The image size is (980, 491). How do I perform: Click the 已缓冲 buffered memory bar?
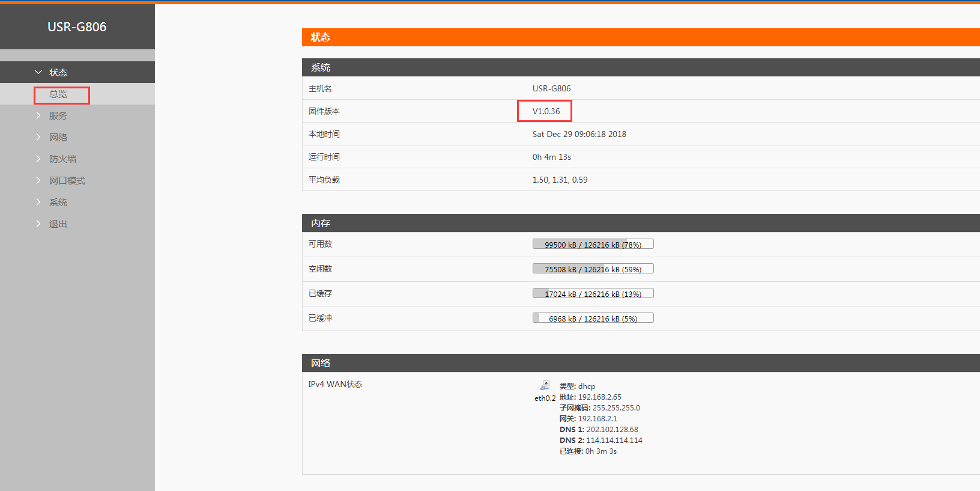(593, 318)
